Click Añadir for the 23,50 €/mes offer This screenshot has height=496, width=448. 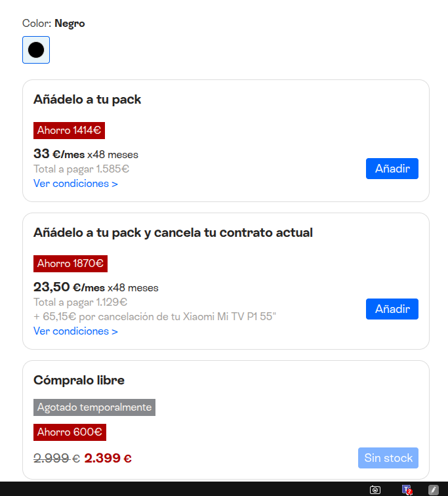coord(392,309)
